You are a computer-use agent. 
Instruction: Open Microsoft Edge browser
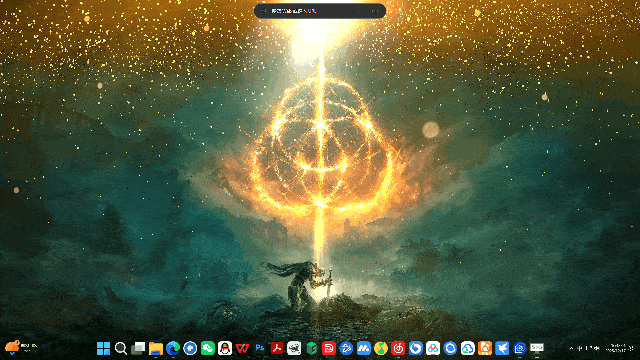[x=173, y=348]
